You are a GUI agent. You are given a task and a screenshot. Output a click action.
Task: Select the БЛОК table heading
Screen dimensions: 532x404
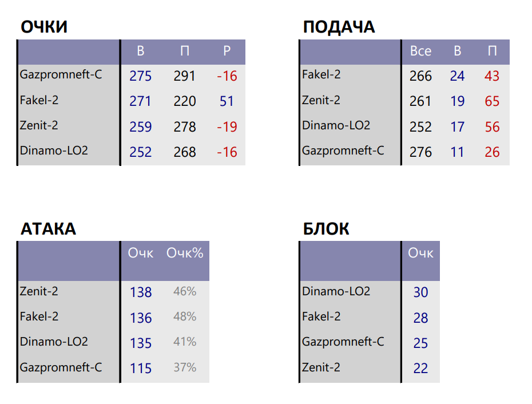point(325,229)
